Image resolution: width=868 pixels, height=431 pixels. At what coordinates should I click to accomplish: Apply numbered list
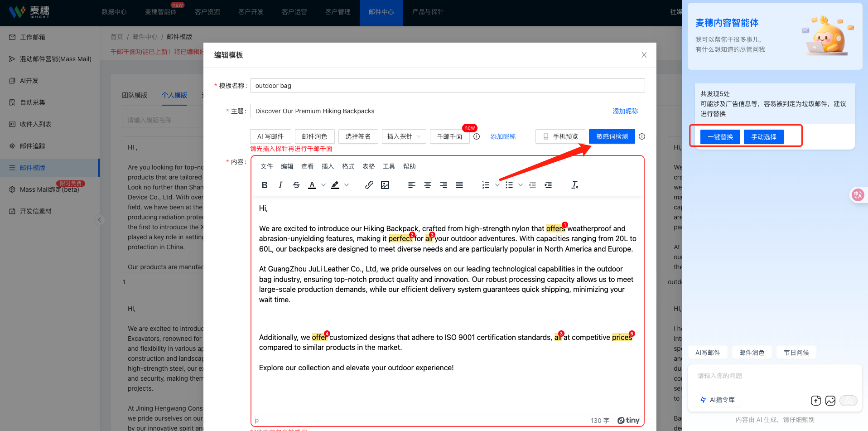point(486,185)
